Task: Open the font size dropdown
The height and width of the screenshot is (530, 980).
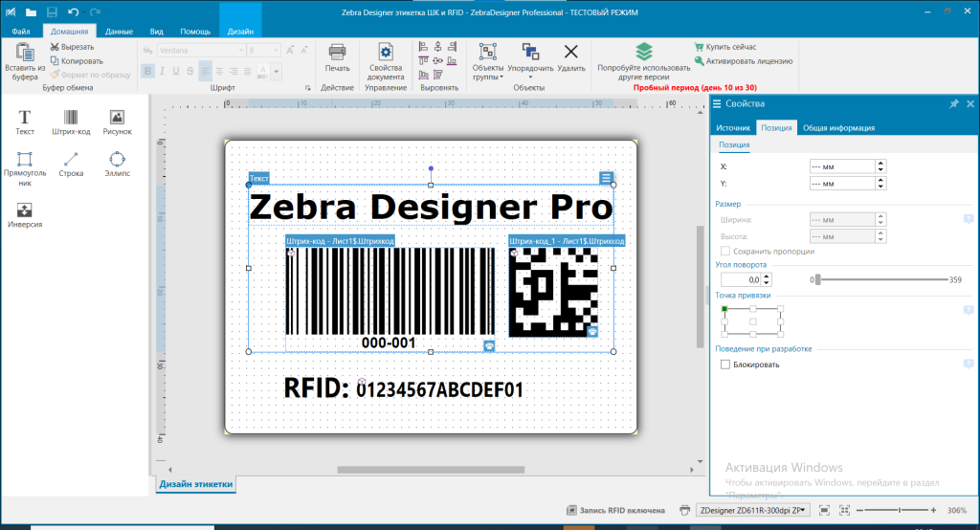Action: click(x=276, y=50)
